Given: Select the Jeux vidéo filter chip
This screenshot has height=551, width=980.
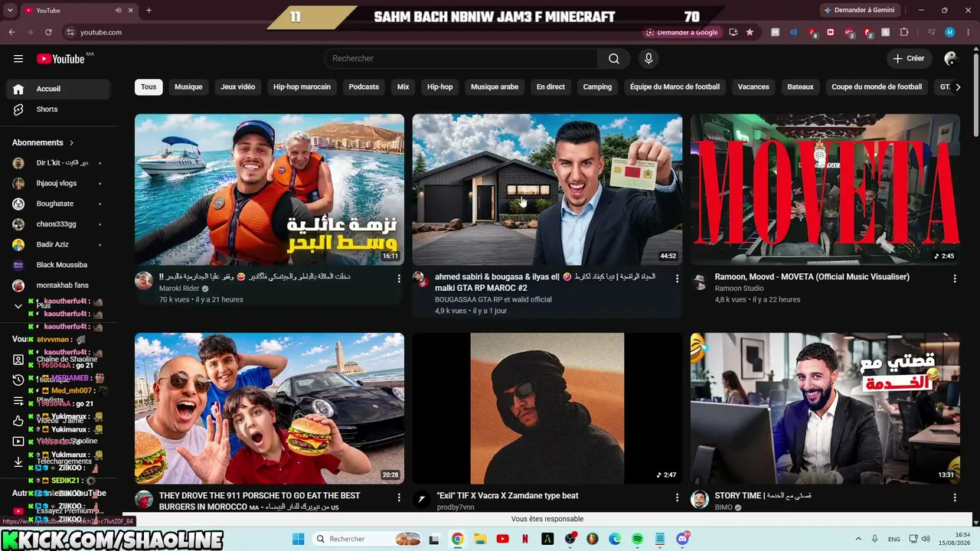Looking at the screenshot, I should click(x=238, y=87).
